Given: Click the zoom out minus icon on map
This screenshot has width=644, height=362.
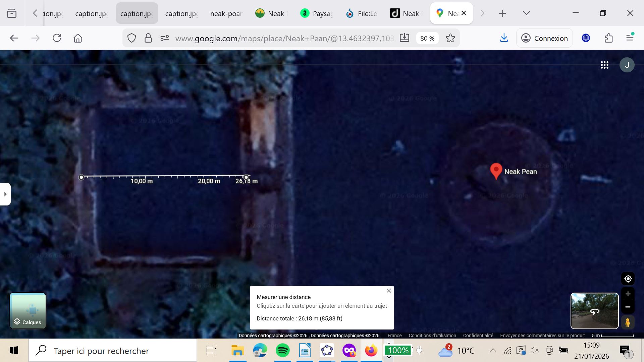Looking at the screenshot, I should pyautogui.click(x=628, y=307).
